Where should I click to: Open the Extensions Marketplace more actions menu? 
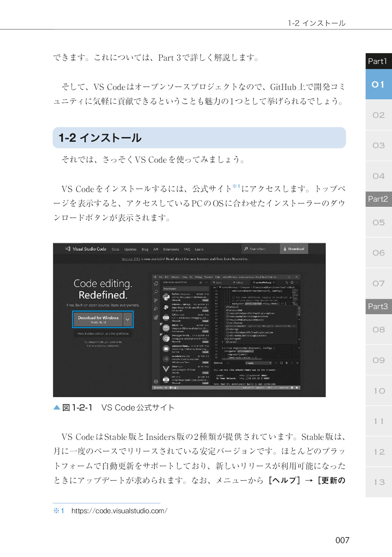click(x=207, y=282)
